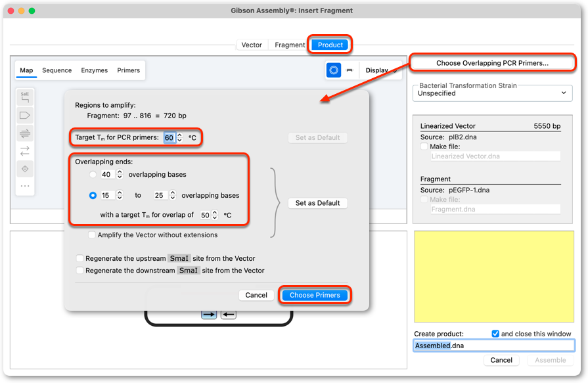Viewport: 588px width, 383px height.
Task: Open the Map view tab
Action: (x=26, y=70)
